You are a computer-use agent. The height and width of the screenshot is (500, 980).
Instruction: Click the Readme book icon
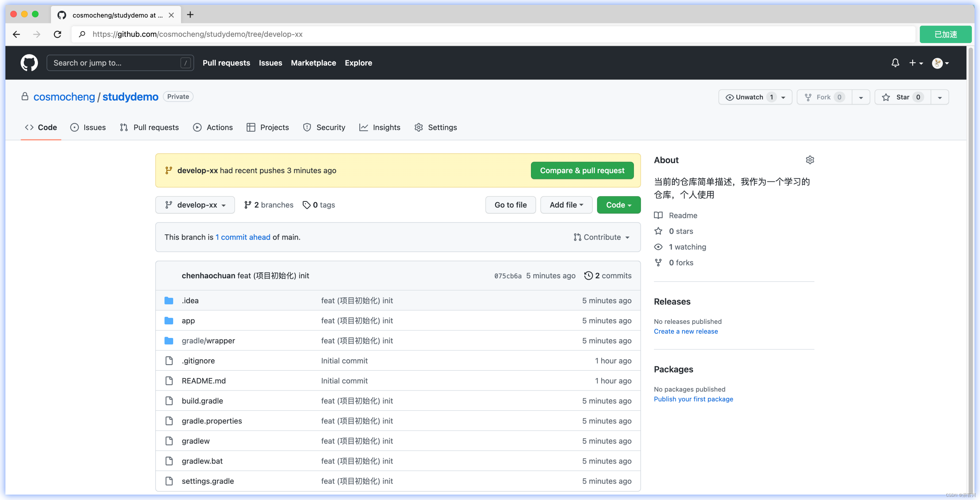coord(658,215)
